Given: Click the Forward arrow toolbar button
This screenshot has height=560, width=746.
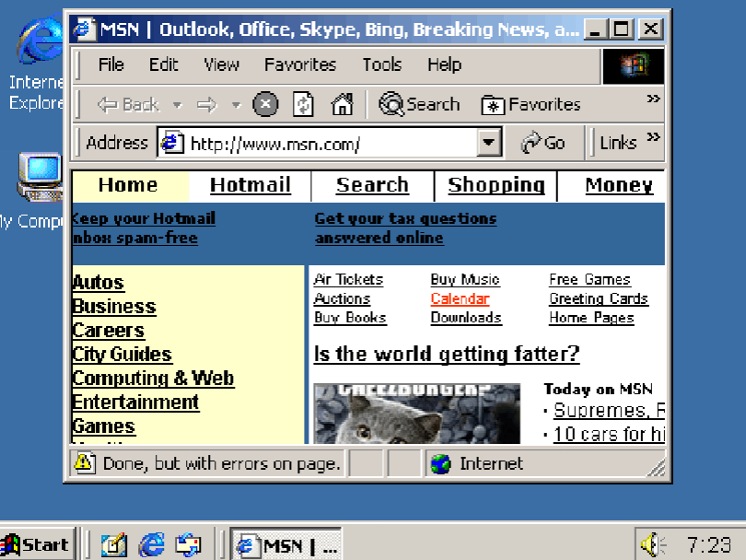Looking at the screenshot, I should coord(207,104).
